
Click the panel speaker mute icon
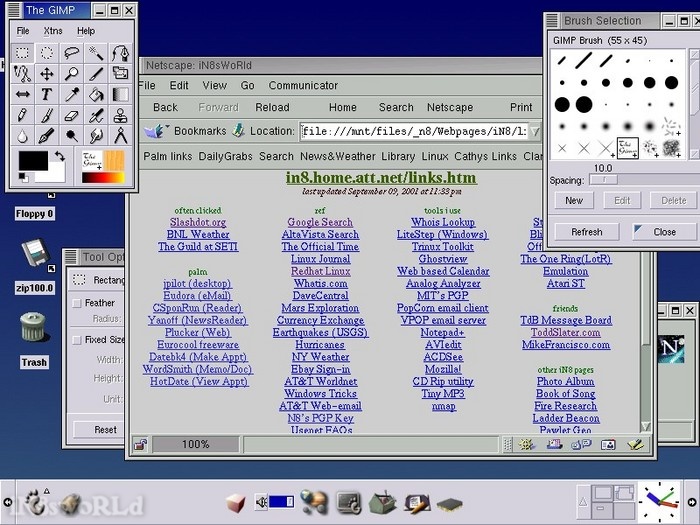261,502
